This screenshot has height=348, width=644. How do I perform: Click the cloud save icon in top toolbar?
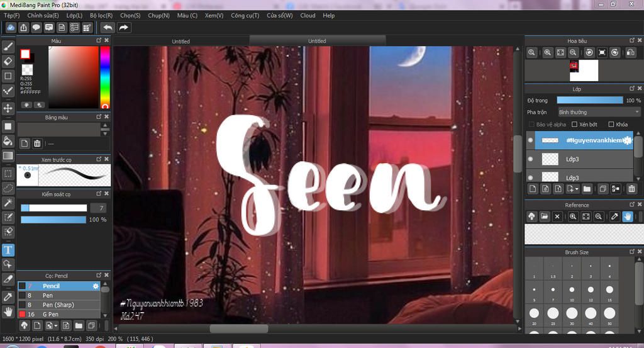tap(11, 28)
